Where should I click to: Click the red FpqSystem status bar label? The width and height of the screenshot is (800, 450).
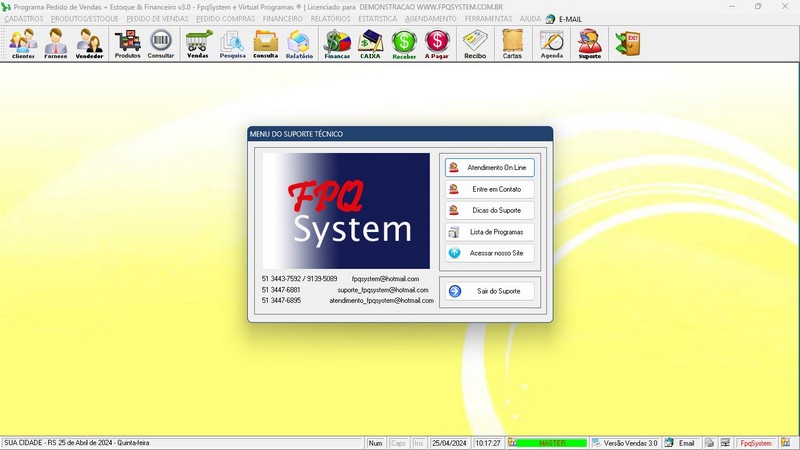coord(756,443)
